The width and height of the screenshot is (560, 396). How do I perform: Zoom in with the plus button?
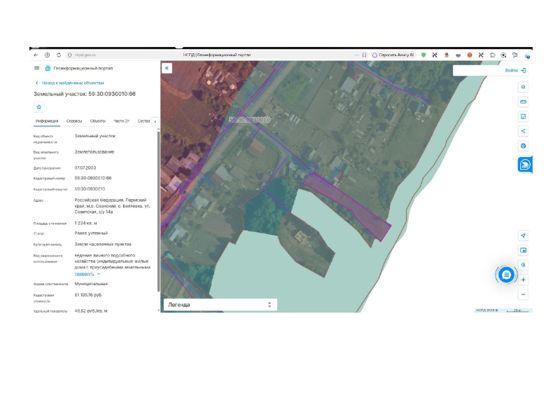[x=523, y=280]
